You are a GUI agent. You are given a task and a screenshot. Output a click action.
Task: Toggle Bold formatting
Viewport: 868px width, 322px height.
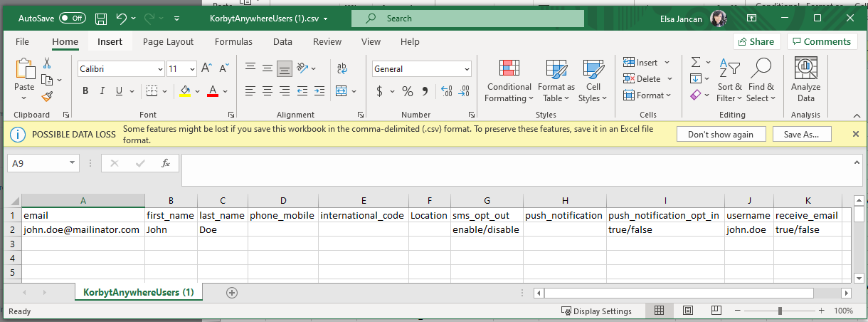click(x=85, y=91)
